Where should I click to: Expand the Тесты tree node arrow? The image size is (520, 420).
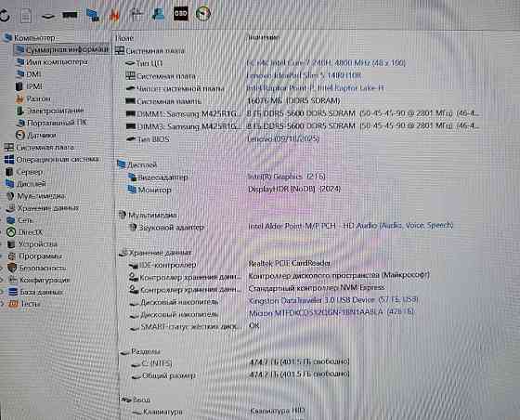2,304
